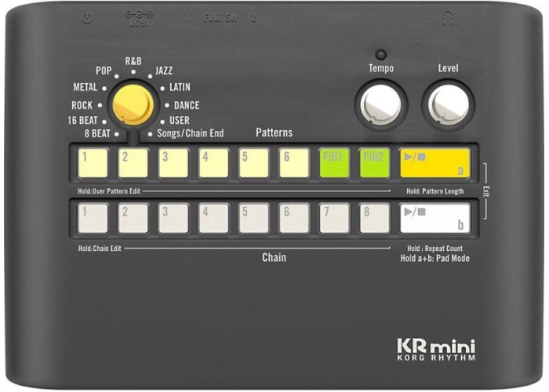Image resolution: width=549 pixels, height=392 pixels.
Task: Choose the JAZZ genre position
Action: tap(164, 71)
